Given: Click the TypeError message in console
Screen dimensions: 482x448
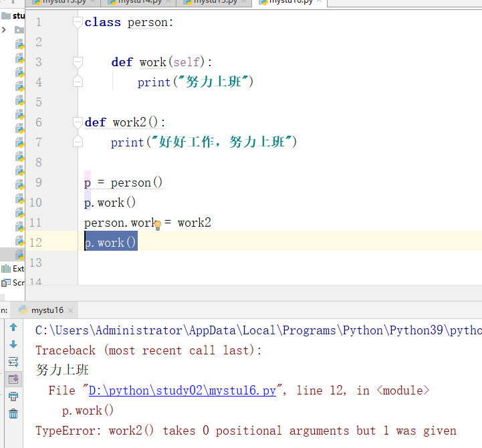Looking at the screenshot, I should 245,431.
